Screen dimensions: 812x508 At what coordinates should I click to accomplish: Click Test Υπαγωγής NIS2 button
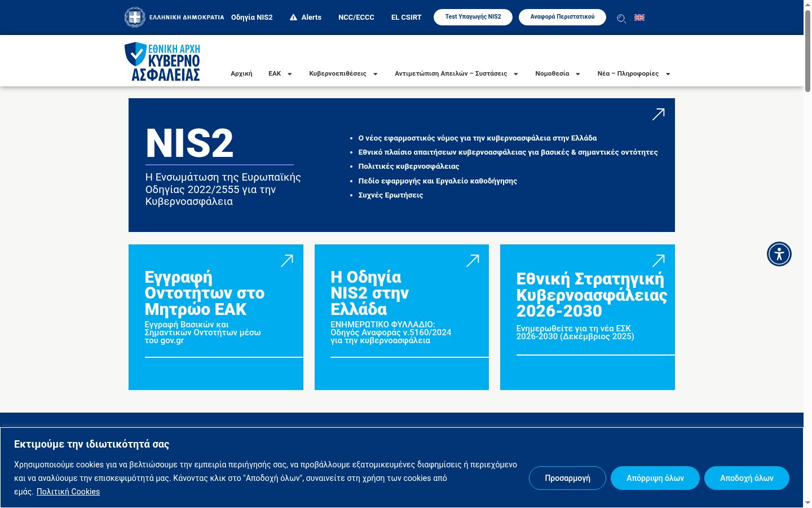click(x=473, y=17)
